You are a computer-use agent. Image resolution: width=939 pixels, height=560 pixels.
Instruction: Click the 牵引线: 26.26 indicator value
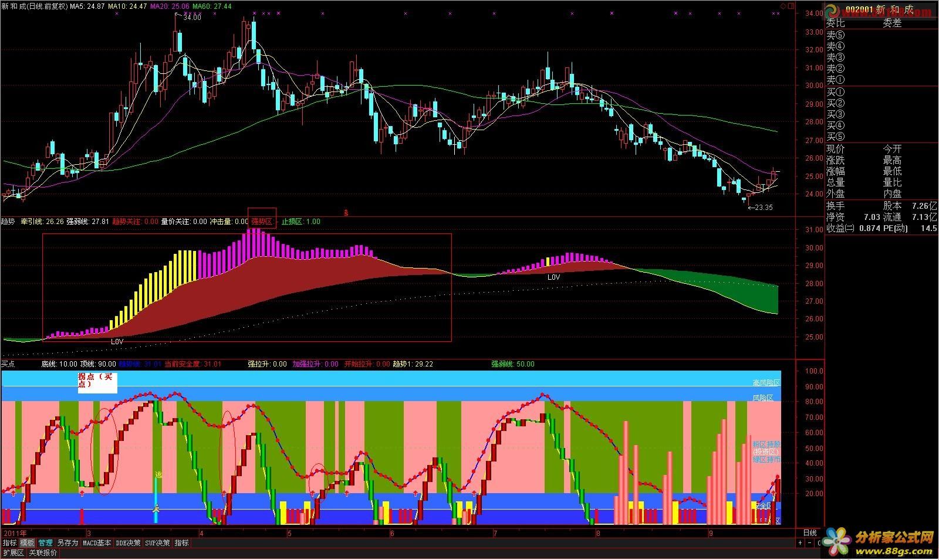click(42, 222)
